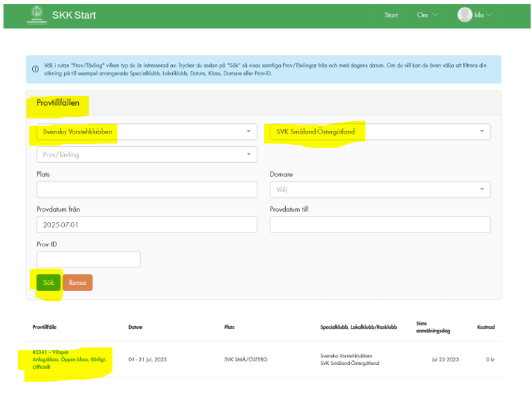Click the green Sök button
The image size is (532, 406).
coord(49,283)
